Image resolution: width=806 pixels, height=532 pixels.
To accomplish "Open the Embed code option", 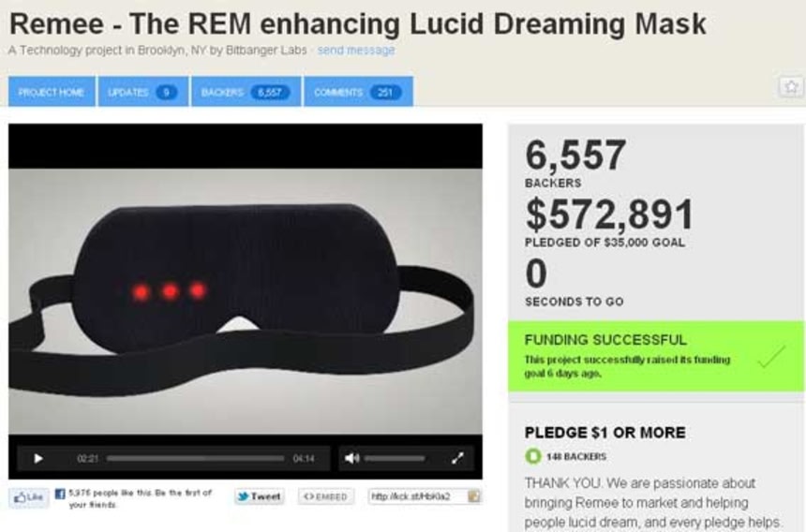I will click(326, 496).
